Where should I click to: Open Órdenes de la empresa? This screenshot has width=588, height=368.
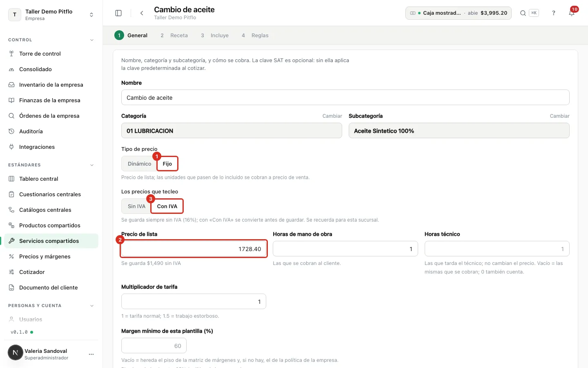tap(51, 116)
